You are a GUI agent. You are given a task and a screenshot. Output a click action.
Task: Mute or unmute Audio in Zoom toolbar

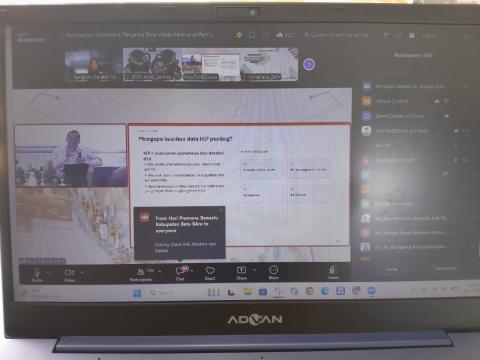point(37,275)
